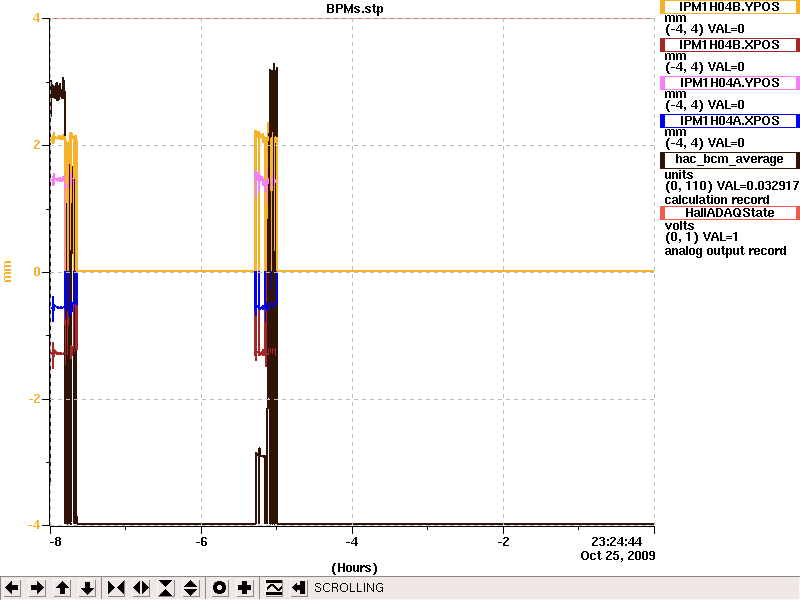Image resolution: width=800 pixels, height=600 pixels.
Task: Click the SCROLLING status label
Action: (349, 588)
